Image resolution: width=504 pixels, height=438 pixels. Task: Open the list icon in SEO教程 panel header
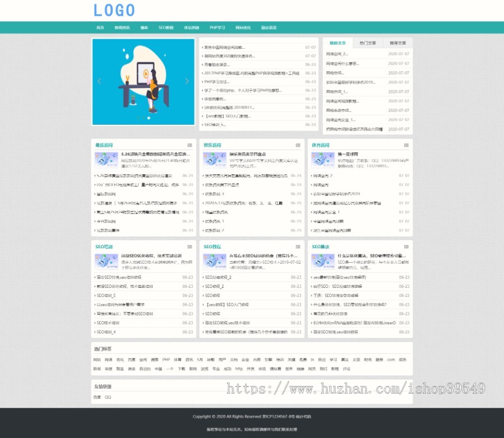click(x=298, y=246)
